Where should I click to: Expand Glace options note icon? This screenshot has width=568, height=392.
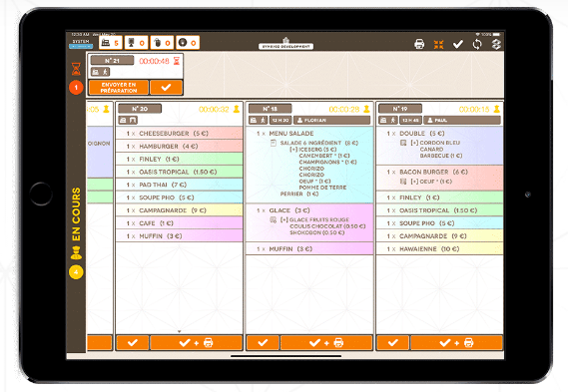(274, 219)
